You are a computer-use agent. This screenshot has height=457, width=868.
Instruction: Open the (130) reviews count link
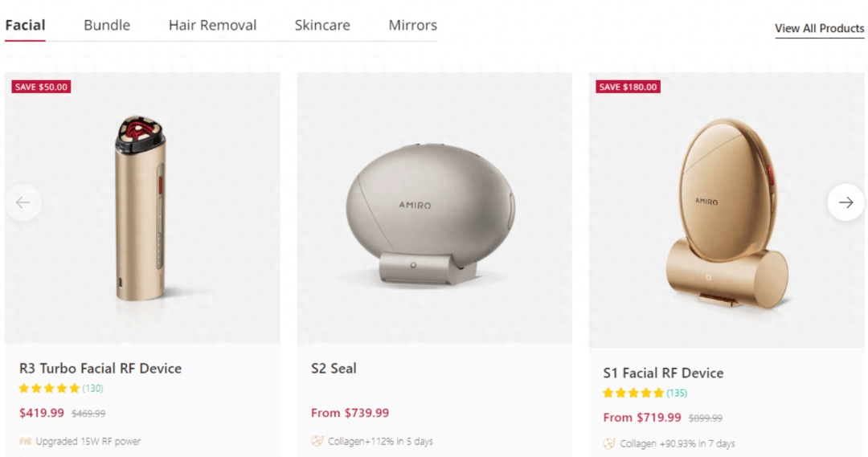point(92,389)
